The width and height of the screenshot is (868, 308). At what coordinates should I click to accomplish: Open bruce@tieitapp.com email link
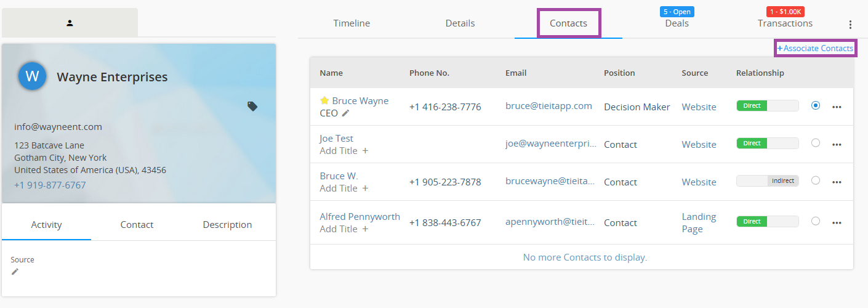coord(549,106)
